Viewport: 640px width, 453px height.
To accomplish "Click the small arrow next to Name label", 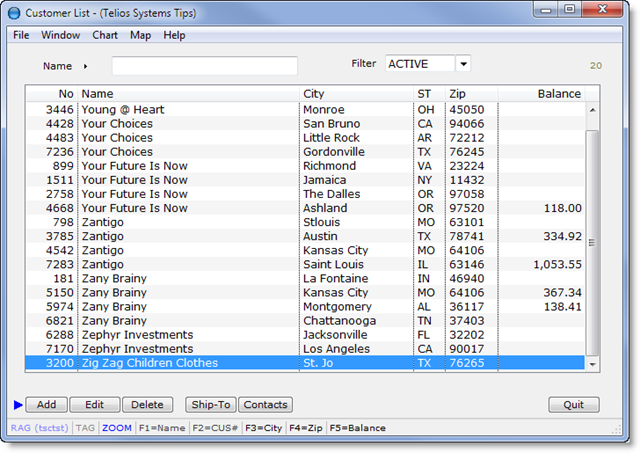I will [85, 66].
